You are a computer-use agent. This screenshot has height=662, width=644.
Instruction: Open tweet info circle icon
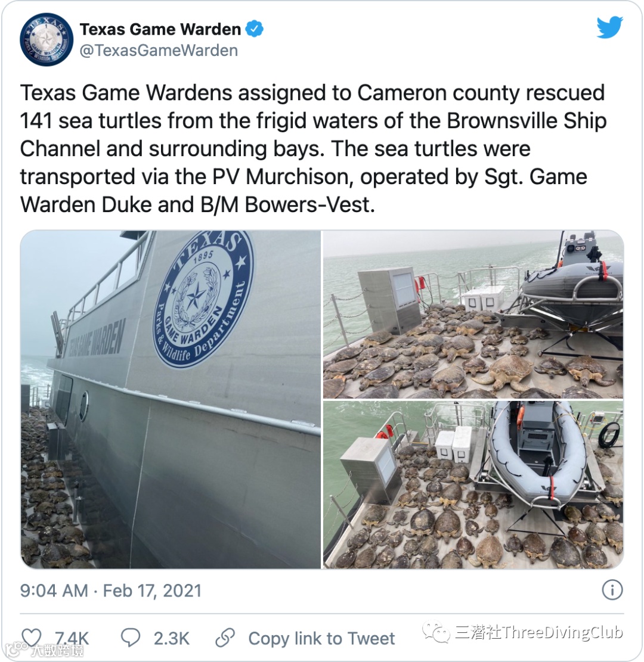pyautogui.click(x=612, y=590)
